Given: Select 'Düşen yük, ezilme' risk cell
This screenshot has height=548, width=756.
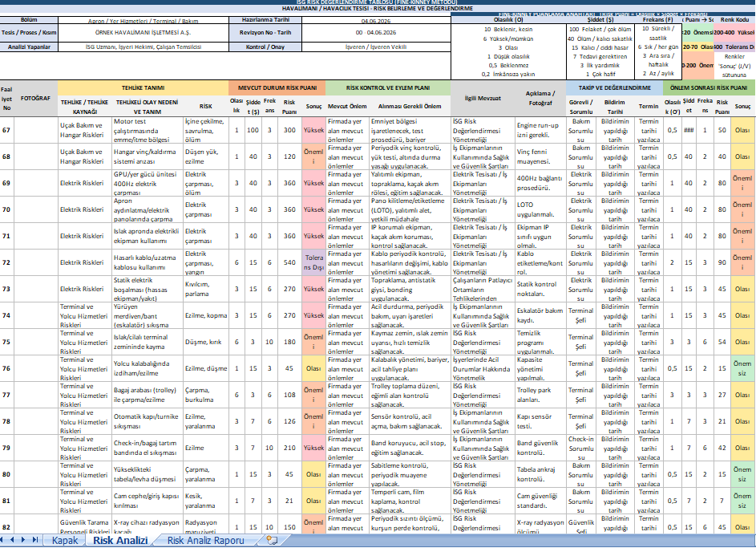Looking at the screenshot, I should pyautogui.click(x=206, y=156).
